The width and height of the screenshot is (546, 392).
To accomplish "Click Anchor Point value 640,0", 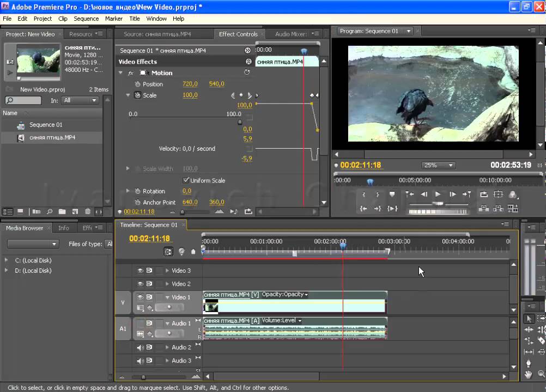I will [x=190, y=202].
